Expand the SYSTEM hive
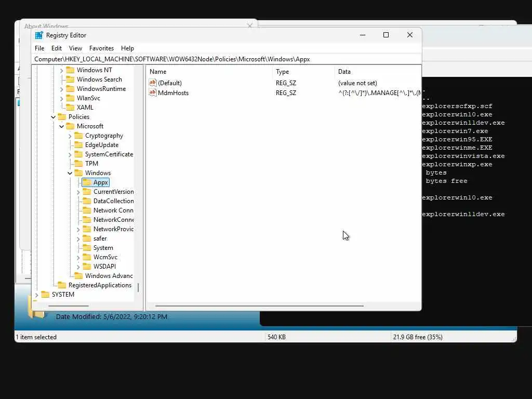 tap(37, 295)
